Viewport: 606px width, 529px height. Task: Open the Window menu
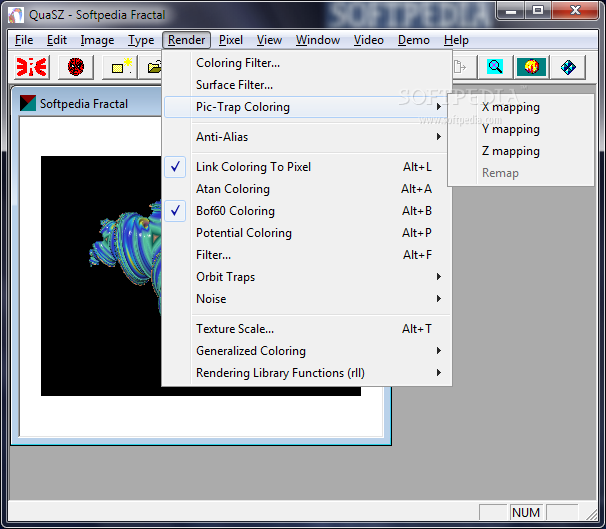click(318, 40)
